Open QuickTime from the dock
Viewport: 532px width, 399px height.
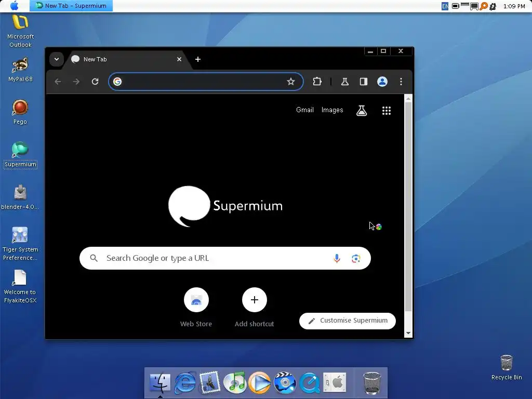point(310,383)
